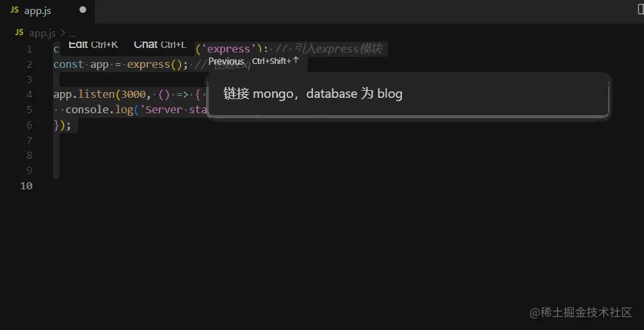This screenshot has width=644, height=330.
Task: Click line number 2 in the gutter
Action: tap(29, 65)
